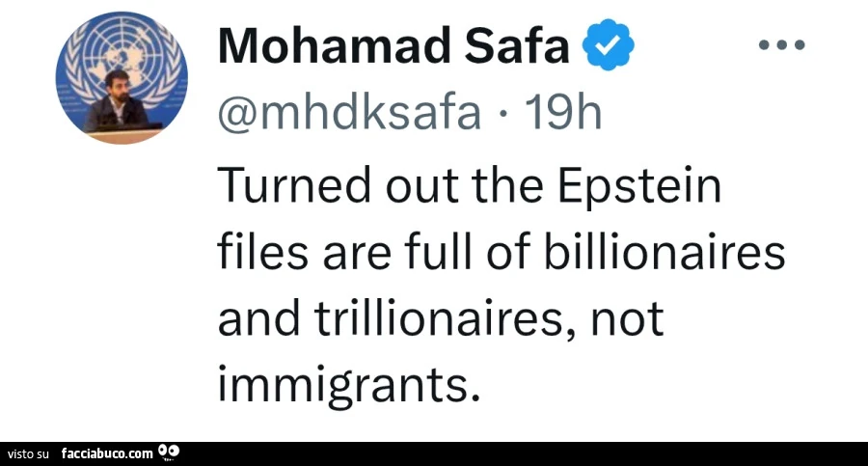The image size is (868, 466).
Task: Open the Mohamad Safa display name link
Action: tap(394, 45)
